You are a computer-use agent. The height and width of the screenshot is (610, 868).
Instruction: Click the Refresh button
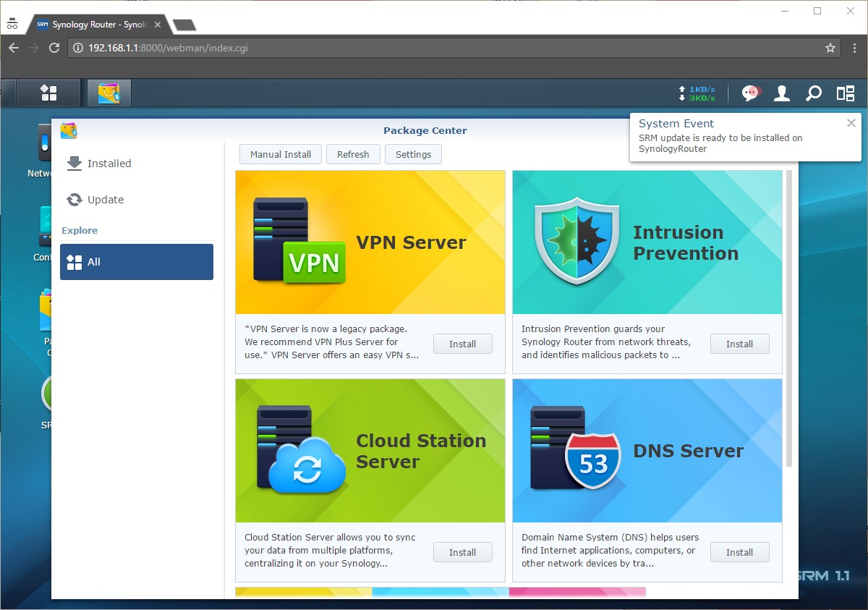[x=353, y=154]
